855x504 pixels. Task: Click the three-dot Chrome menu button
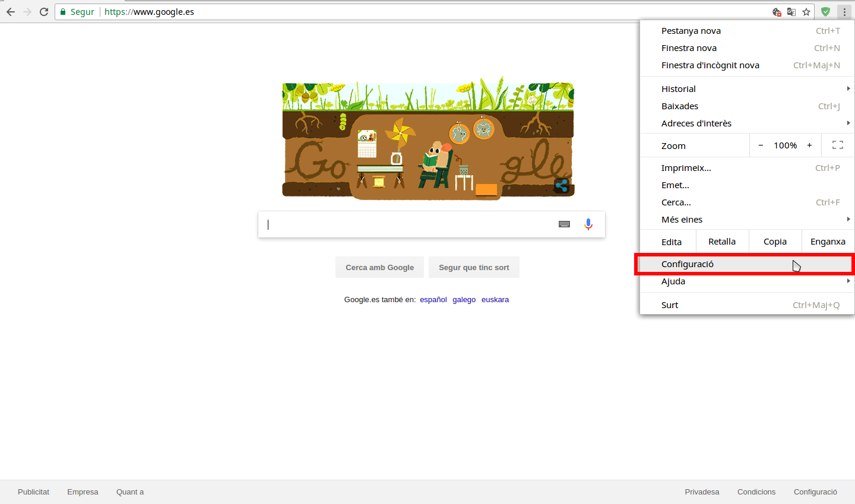[x=844, y=12]
